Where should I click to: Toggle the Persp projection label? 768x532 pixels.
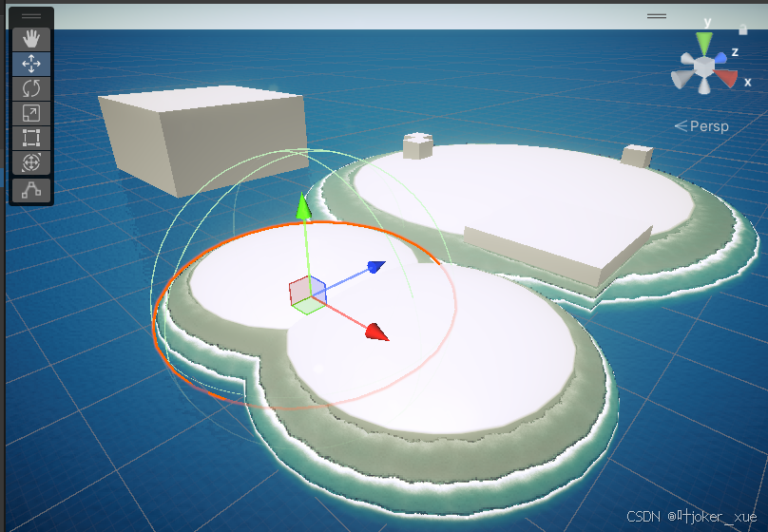click(x=701, y=126)
